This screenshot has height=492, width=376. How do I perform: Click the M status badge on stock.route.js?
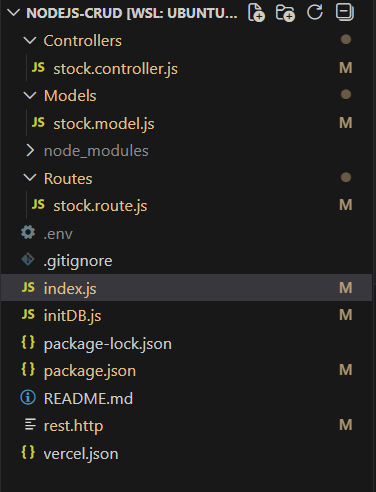(x=346, y=205)
